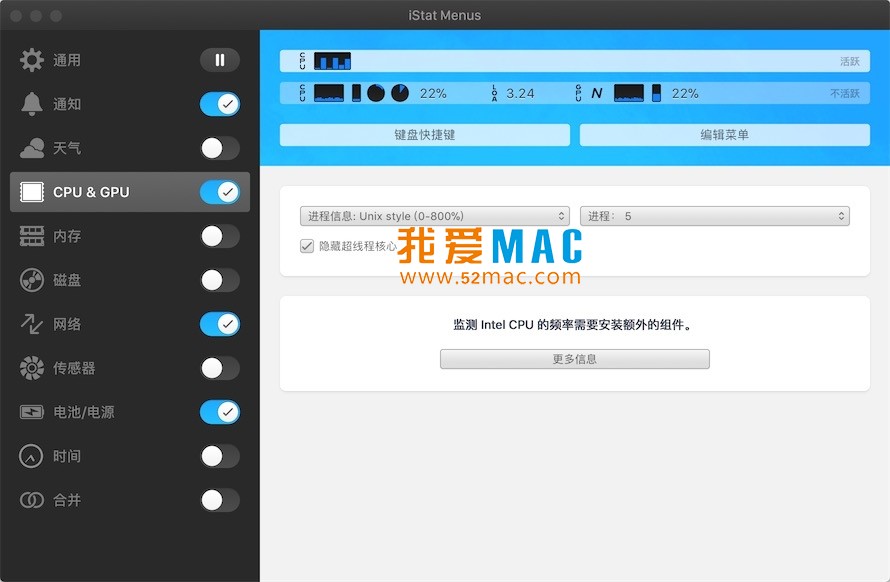This screenshot has width=890, height=582.
Task: Click the 编辑菜单 button
Action: tap(725, 135)
